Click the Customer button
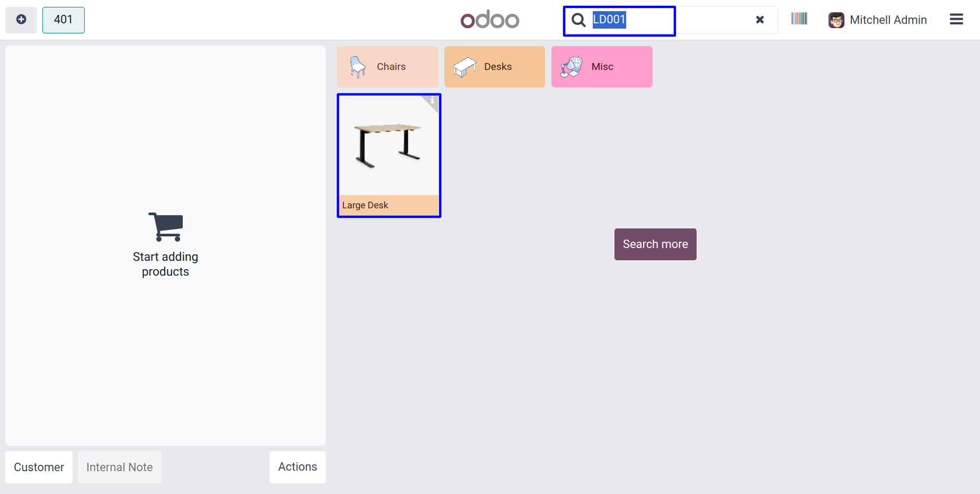Screen dimensions: 980x494 click(x=39, y=467)
